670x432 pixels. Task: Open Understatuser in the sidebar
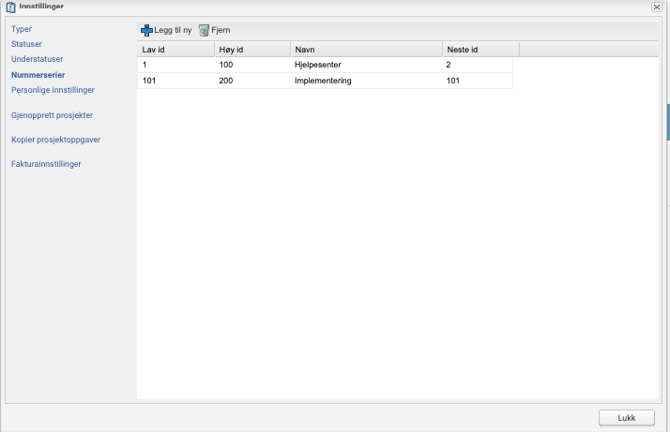tap(37, 59)
